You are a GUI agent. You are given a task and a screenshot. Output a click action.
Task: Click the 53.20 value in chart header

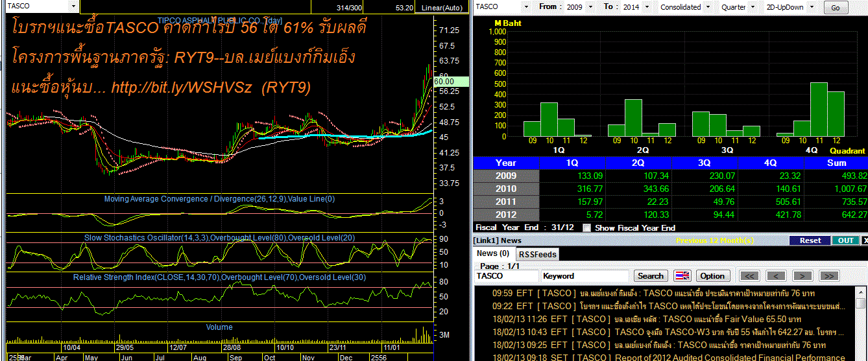click(x=404, y=8)
